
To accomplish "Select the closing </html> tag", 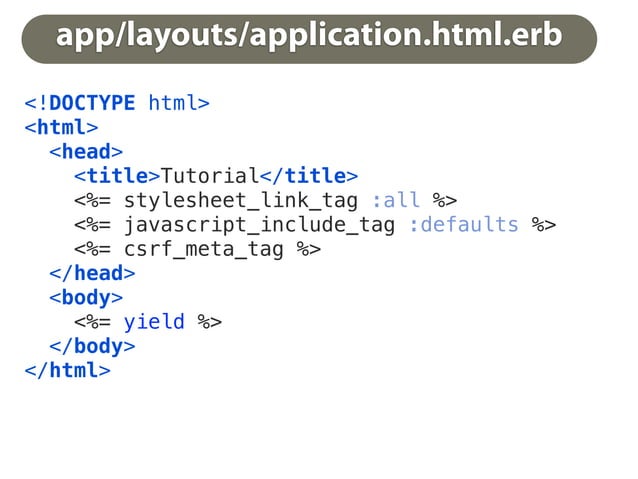I will click(68, 370).
